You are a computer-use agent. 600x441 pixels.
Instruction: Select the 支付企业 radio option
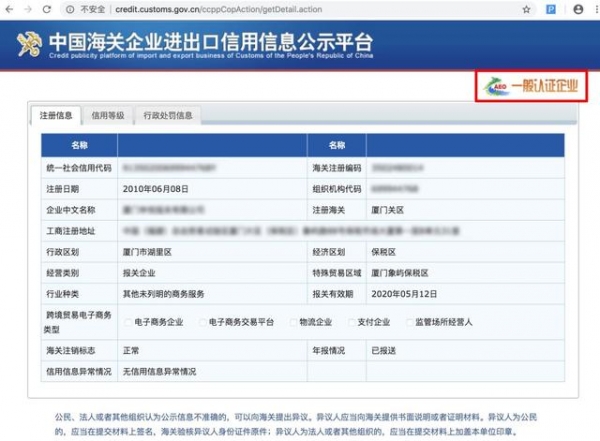pyautogui.click(x=350, y=322)
